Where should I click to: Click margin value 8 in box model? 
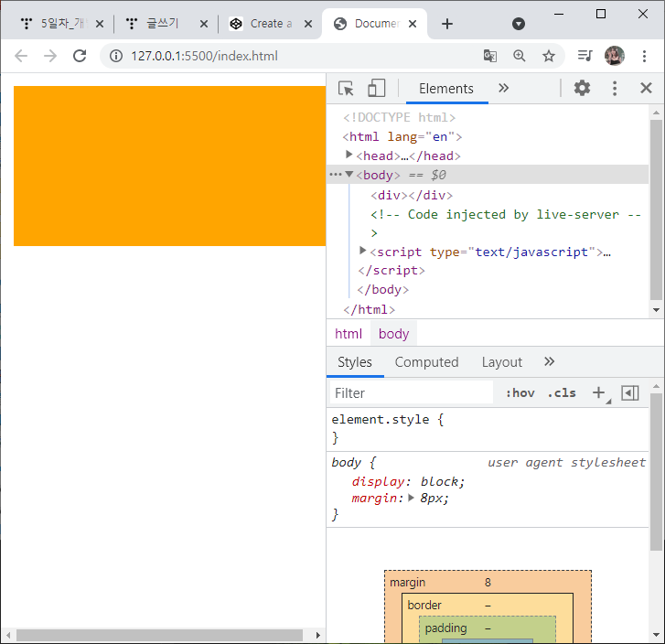(488, 583)
